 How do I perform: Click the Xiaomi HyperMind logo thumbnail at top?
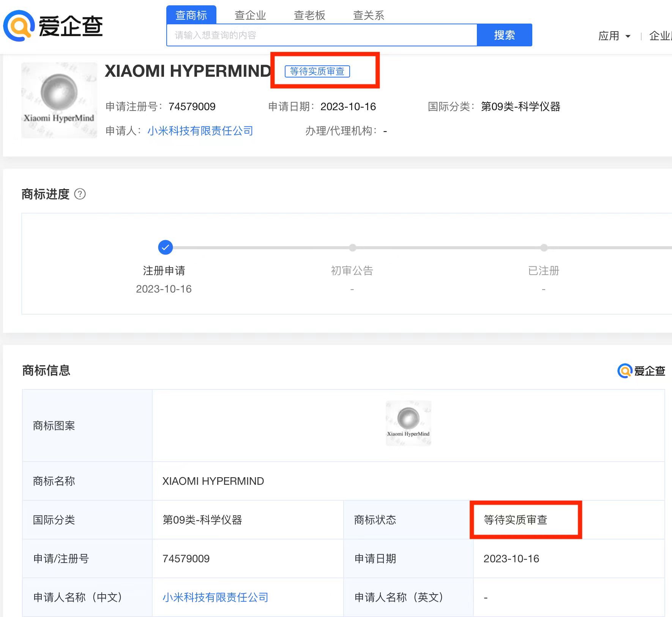pos(59,100)
